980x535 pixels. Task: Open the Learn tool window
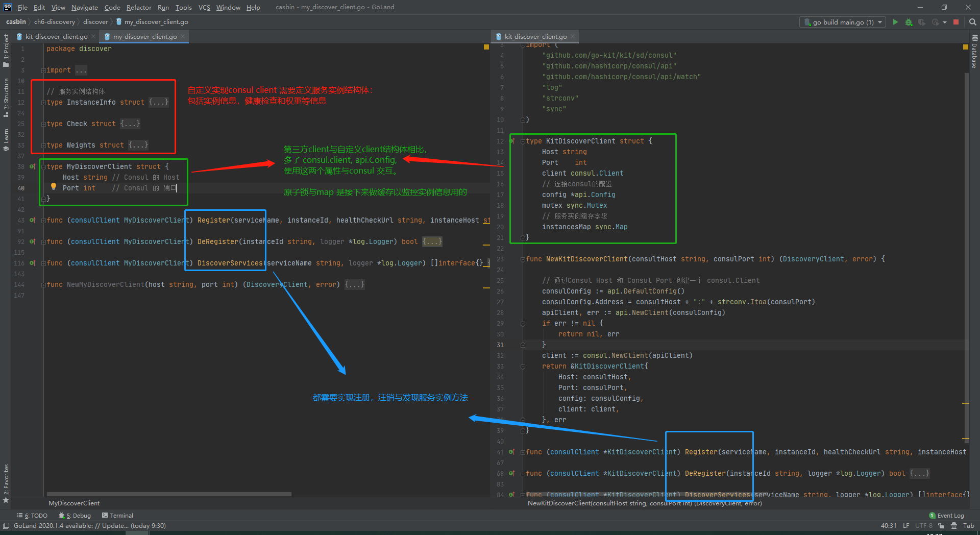point(6,140)
